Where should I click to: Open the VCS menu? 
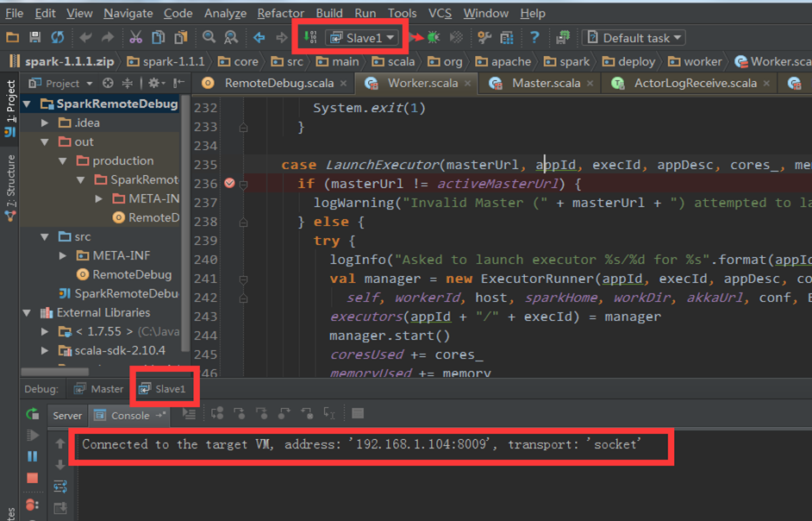click(440, 13)
